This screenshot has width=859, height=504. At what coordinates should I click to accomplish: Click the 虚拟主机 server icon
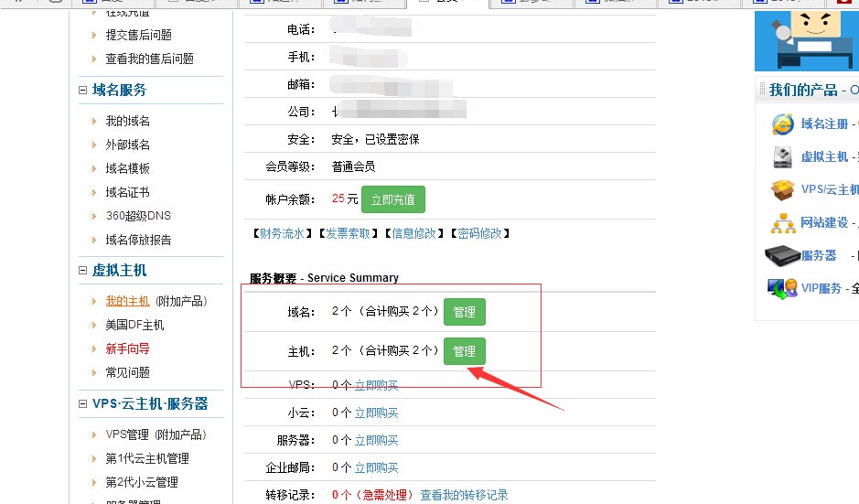coord(782,157)
